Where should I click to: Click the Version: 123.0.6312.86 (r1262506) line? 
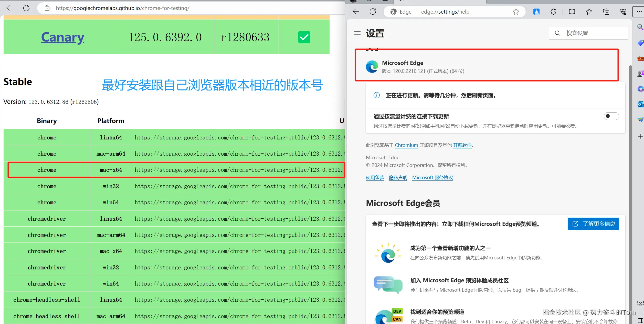[x=51, y=102]
